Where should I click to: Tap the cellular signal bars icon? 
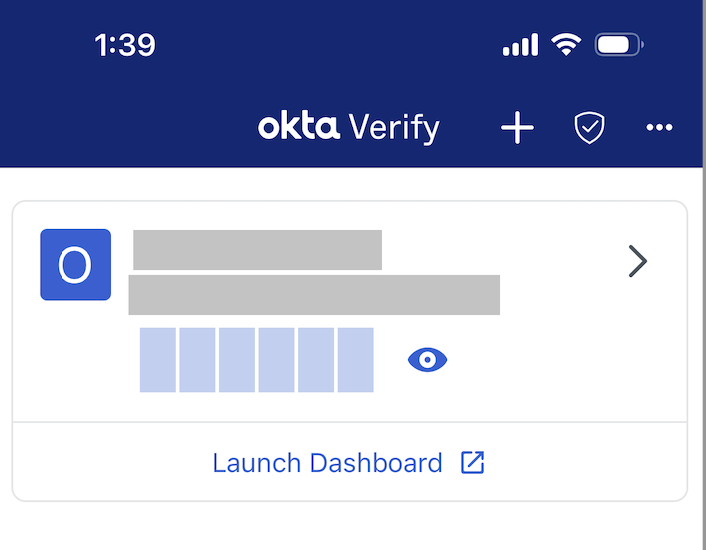(520, 45)
